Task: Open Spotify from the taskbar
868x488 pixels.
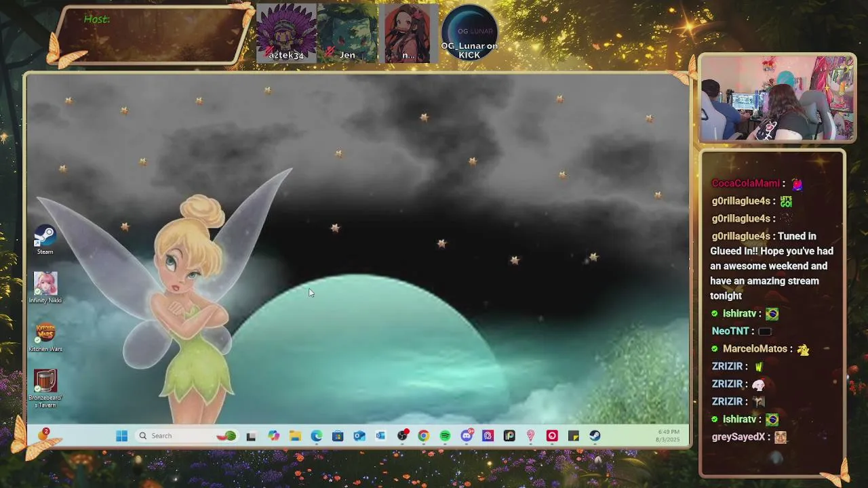Action: [445, 436]
